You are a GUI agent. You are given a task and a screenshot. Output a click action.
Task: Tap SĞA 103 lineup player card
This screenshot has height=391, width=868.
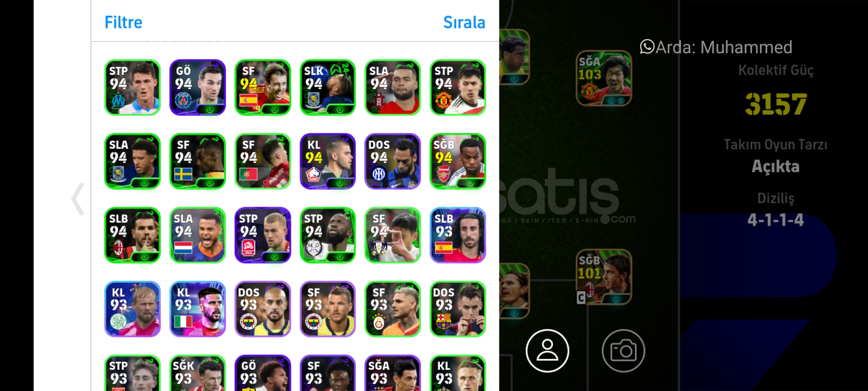[x=604, y=78]
